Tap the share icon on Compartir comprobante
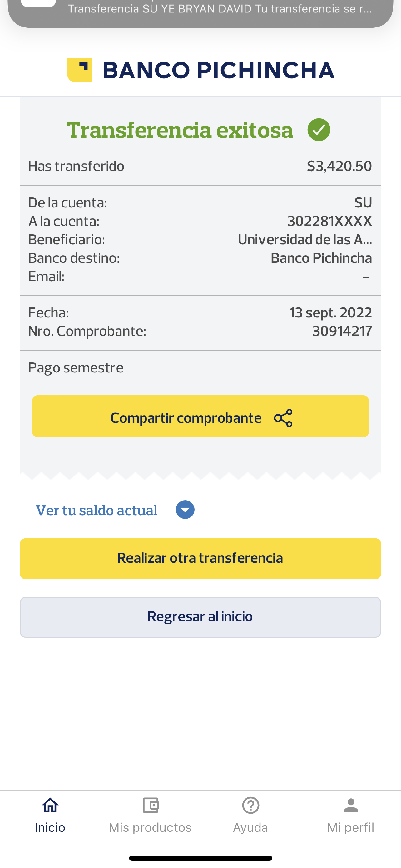401x868 pixels. (x=284, y=418)
